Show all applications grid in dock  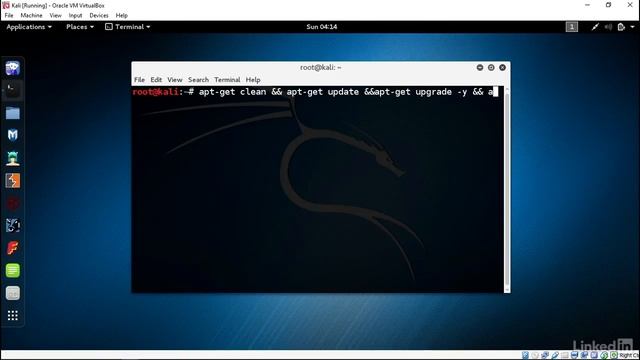pos(13,316)
